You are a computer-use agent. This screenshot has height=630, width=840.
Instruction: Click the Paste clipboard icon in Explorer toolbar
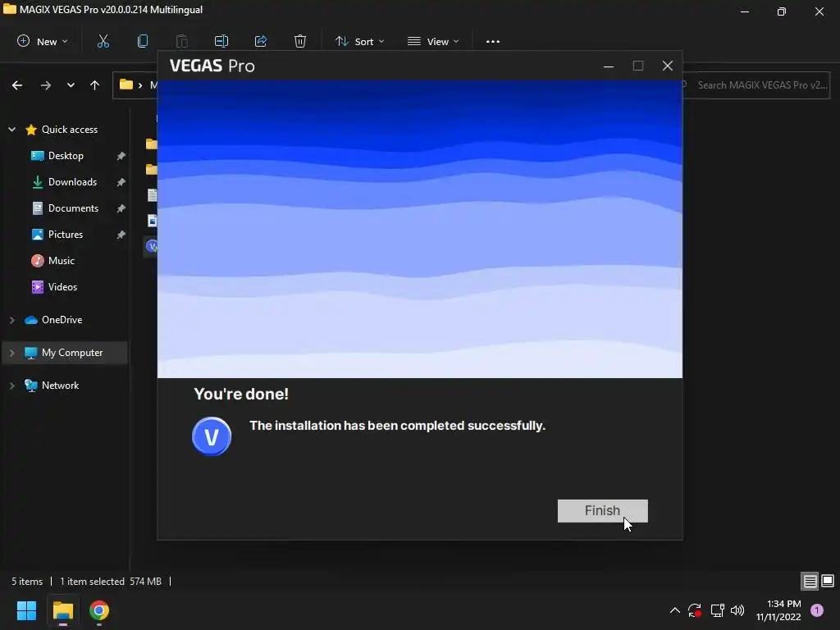181,41
